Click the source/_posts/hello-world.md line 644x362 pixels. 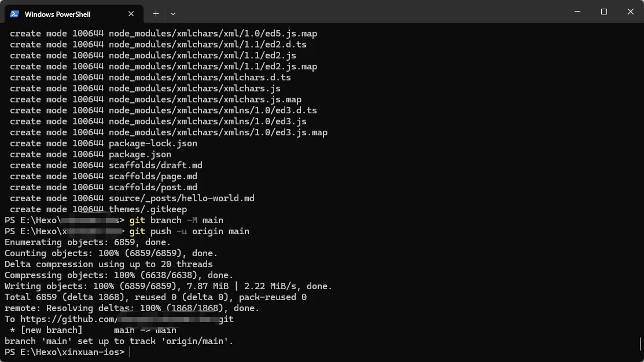point(181,198)
